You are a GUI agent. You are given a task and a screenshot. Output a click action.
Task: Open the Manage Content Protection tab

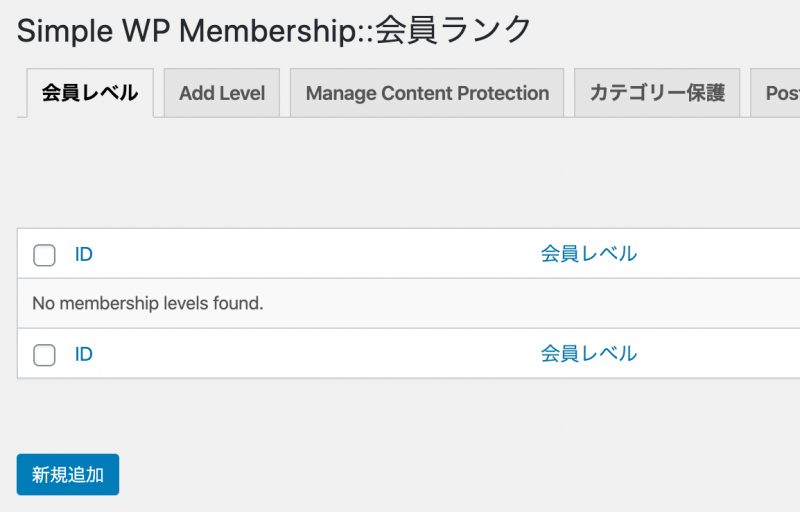(x=427, y=93)
